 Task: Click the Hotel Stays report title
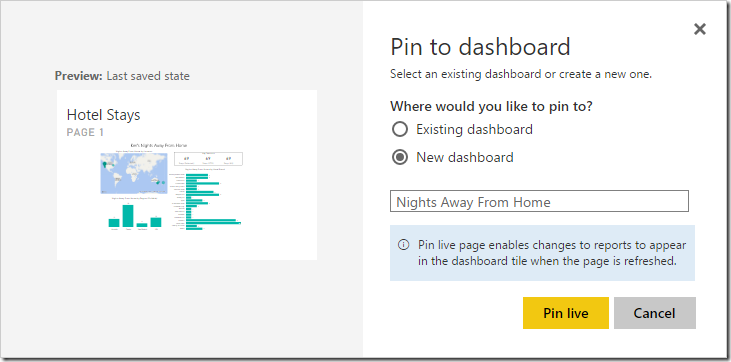pos(103,115)
